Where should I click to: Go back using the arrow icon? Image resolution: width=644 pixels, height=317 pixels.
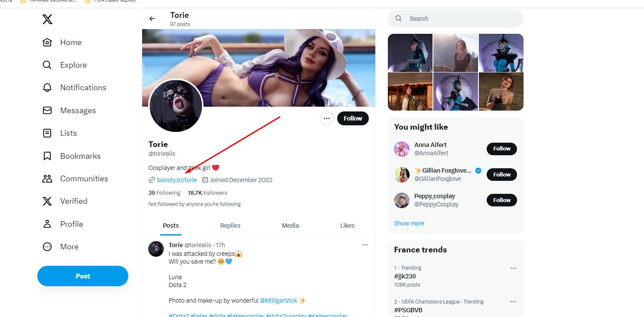click(x=152, y=19)
